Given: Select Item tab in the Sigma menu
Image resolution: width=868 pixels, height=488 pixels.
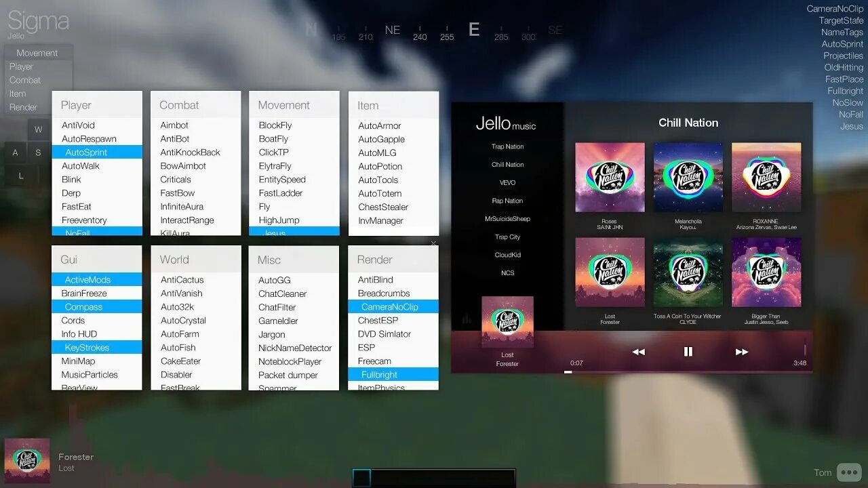Looking at the screenshot, I should point(37,94).
